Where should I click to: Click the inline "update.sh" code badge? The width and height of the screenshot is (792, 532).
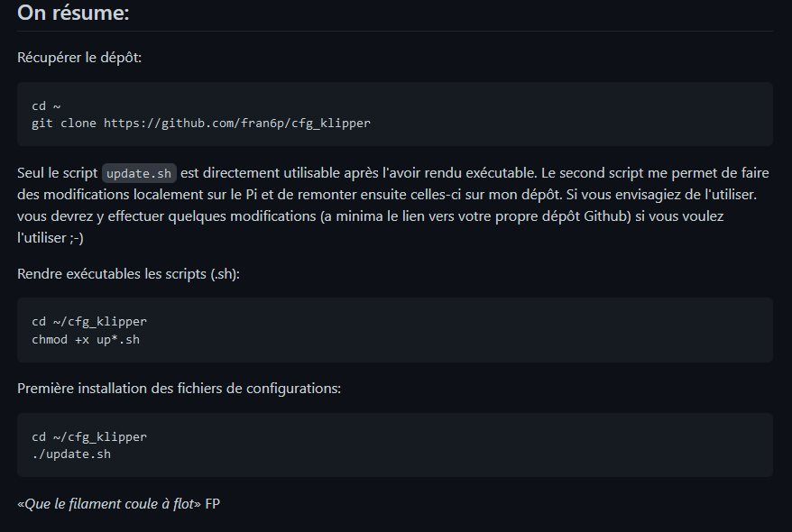click(x=138, y=173)
